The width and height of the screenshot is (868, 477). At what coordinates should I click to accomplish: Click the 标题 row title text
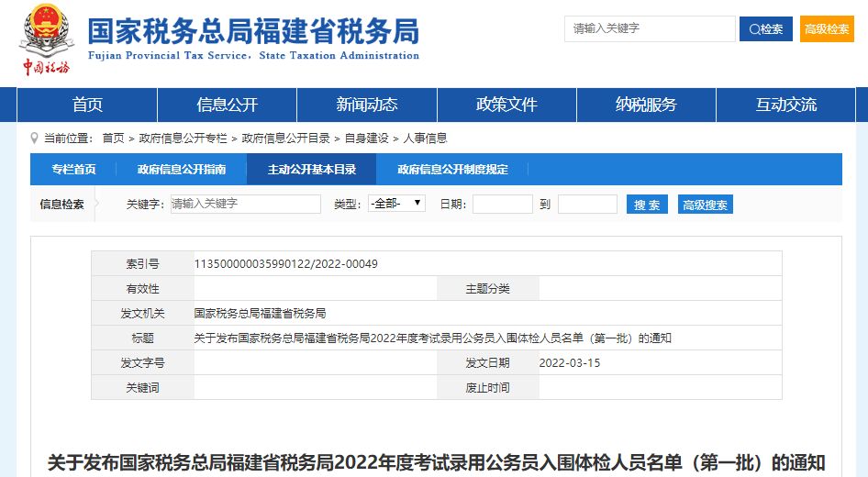pyautogui.click(x=432, y=338)
